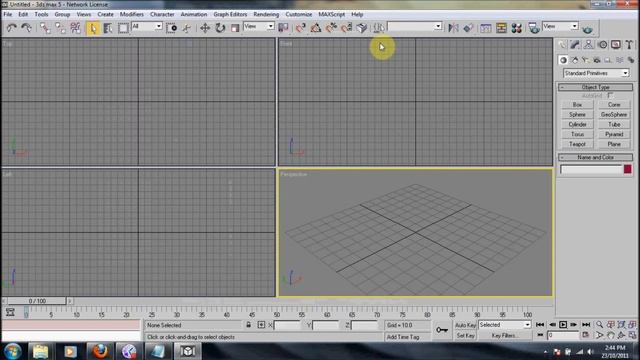Viewport: 640px width, 360px height.
Task: Open the Select by Name list icon
Action: (x=108, y=28)
